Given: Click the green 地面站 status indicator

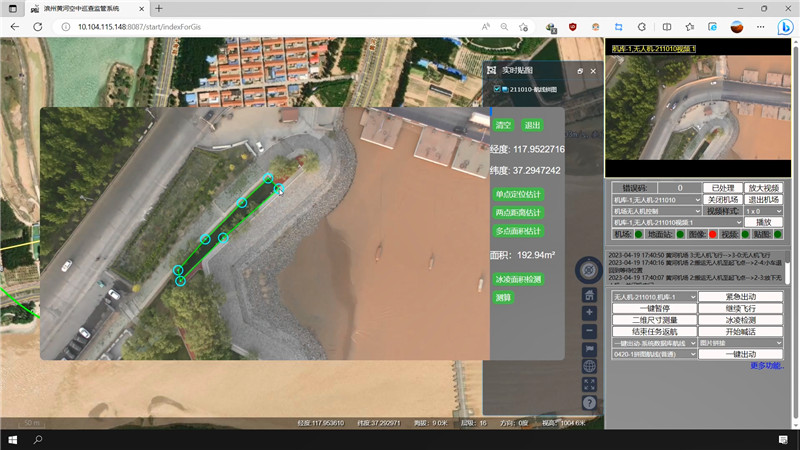Looking at the screenshot, I should tap(680, 234).
